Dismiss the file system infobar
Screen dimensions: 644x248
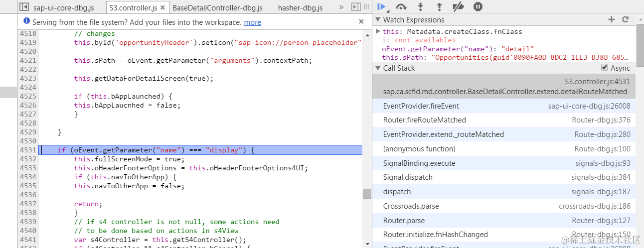coord(361,21)
